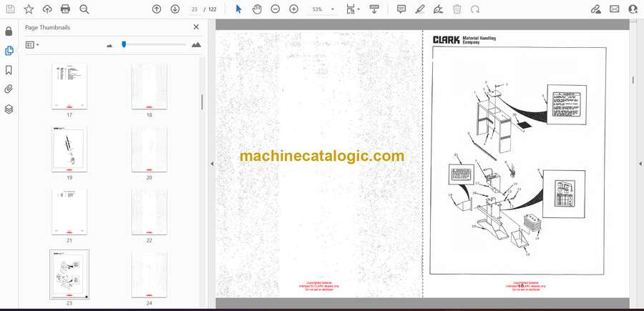The height and width of the screenshot is (311, 644).
Task: Open the Find text magnifier tool
Action: [x=84, y=9]
